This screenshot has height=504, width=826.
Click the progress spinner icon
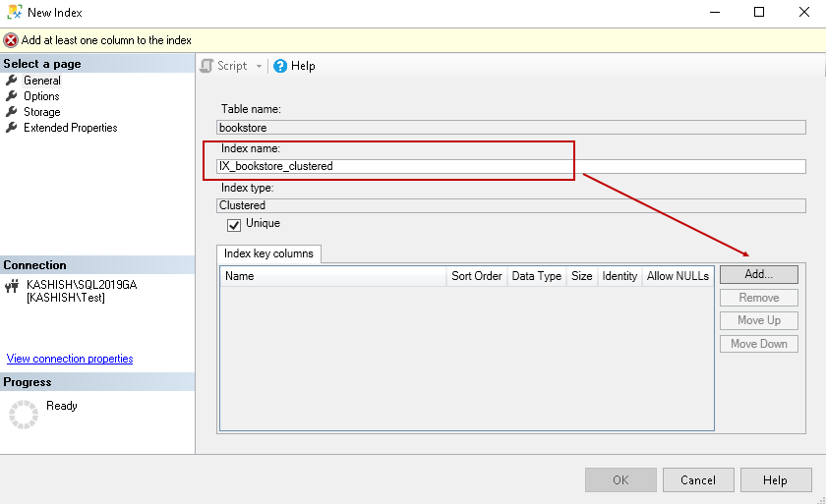coord(24,415)
